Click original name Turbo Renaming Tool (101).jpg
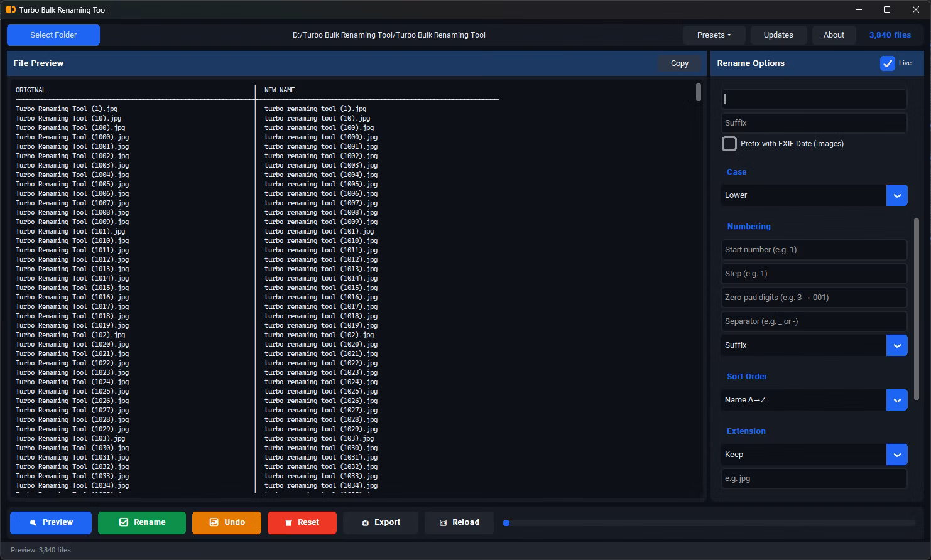The width and height of the screenshot is (931, 560). point(70,231)
